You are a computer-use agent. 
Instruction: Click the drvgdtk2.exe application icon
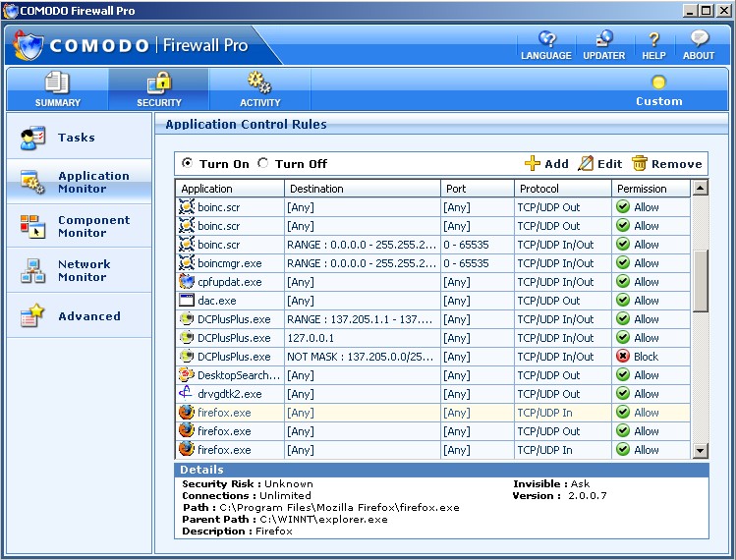pos(186,393)
